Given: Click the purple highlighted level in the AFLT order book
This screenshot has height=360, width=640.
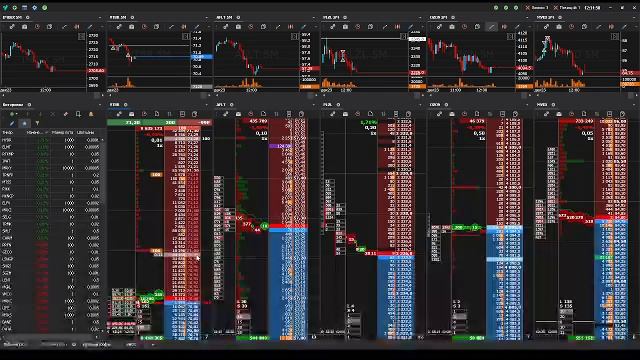Looking at the screenshot, I should point(280,146).
